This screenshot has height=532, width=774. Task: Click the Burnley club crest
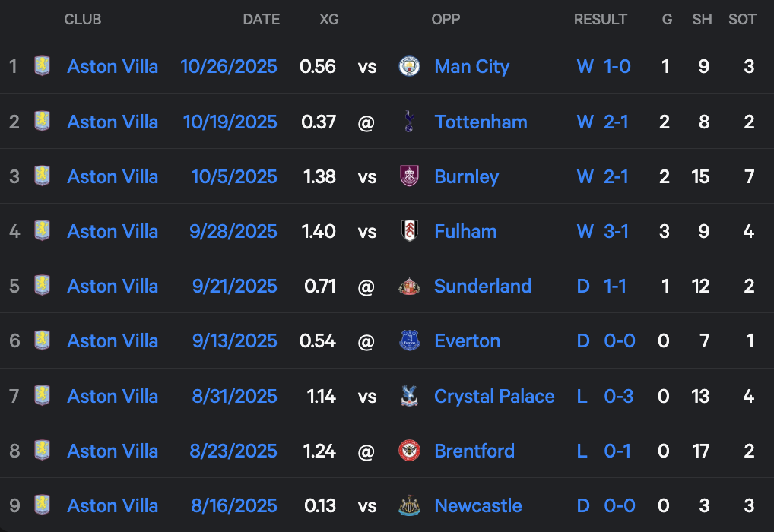410,176
